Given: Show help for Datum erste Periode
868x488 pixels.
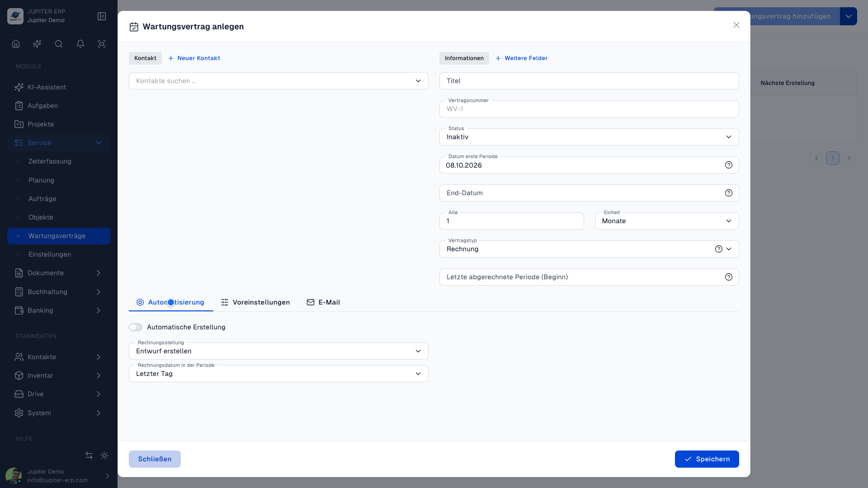Looking at the screenshot, I should tap(729, 165).
